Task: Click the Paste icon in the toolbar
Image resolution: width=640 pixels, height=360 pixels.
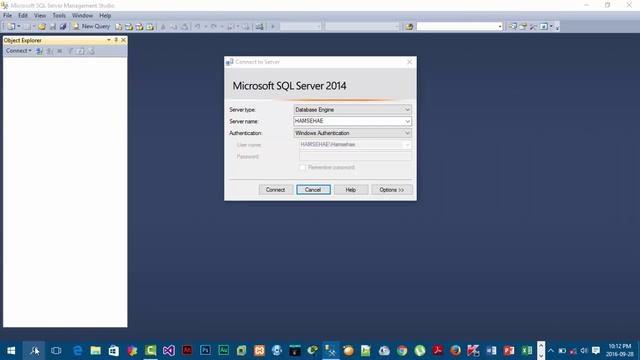Action: [184, 27]
